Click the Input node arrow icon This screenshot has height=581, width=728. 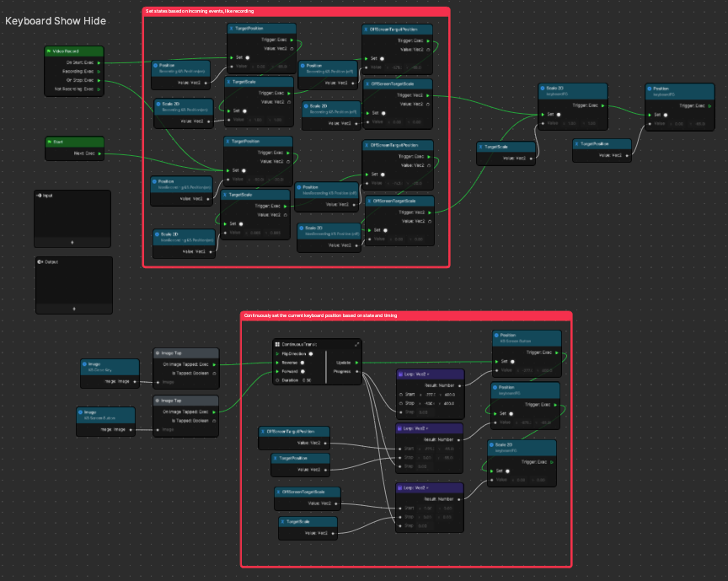click(40, 196)
